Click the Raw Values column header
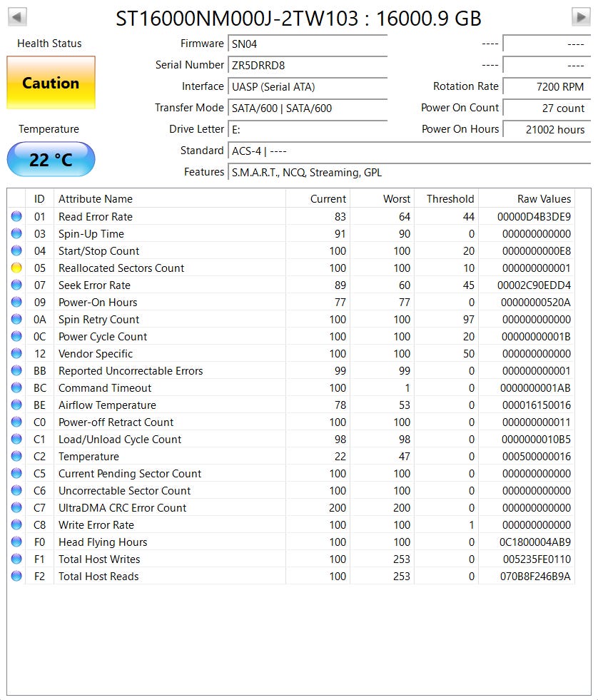Screen dimensions: 598x700 coord(544,199)
